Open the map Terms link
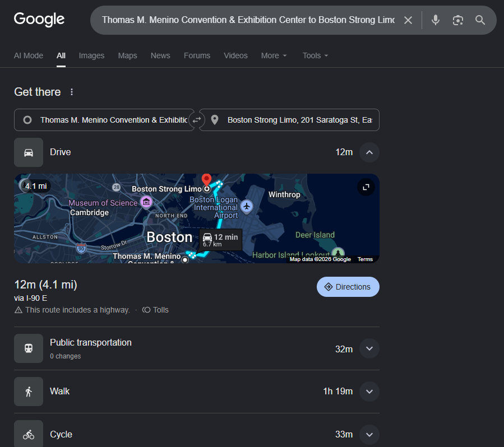The image size is (504, 447). click(x=365, y=259)
